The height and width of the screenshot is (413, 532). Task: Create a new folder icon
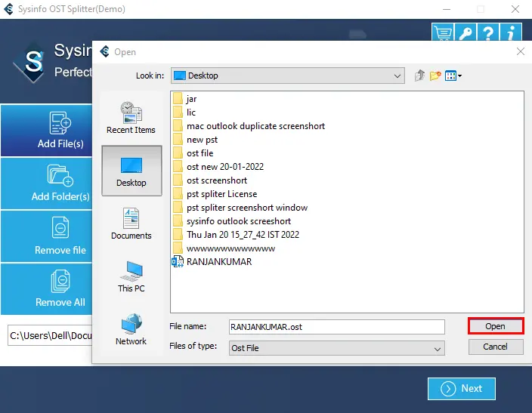pos(435,76)
